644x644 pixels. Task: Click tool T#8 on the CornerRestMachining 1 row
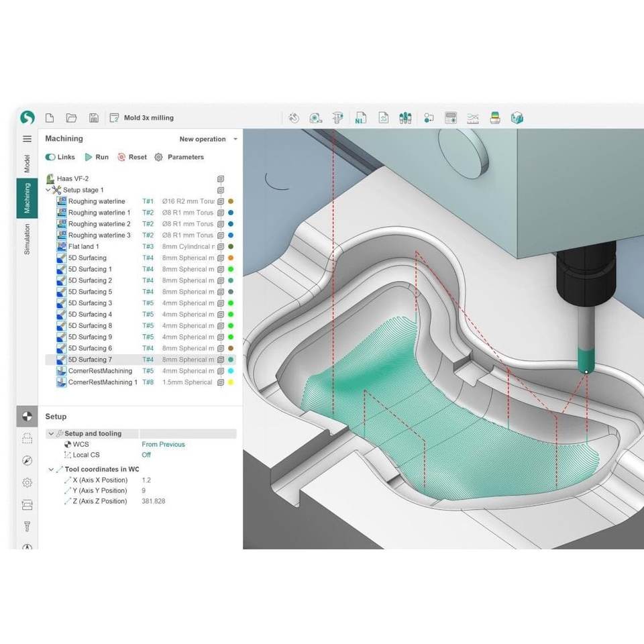[148, 382]
